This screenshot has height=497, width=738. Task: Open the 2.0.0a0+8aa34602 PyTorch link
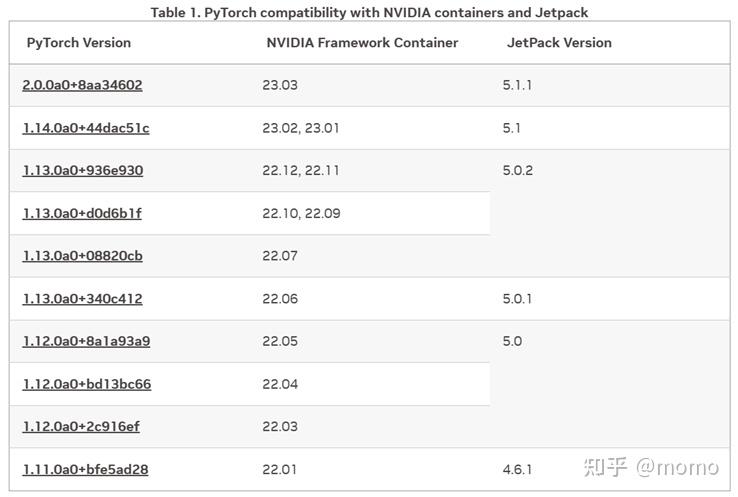coord(82,85)
